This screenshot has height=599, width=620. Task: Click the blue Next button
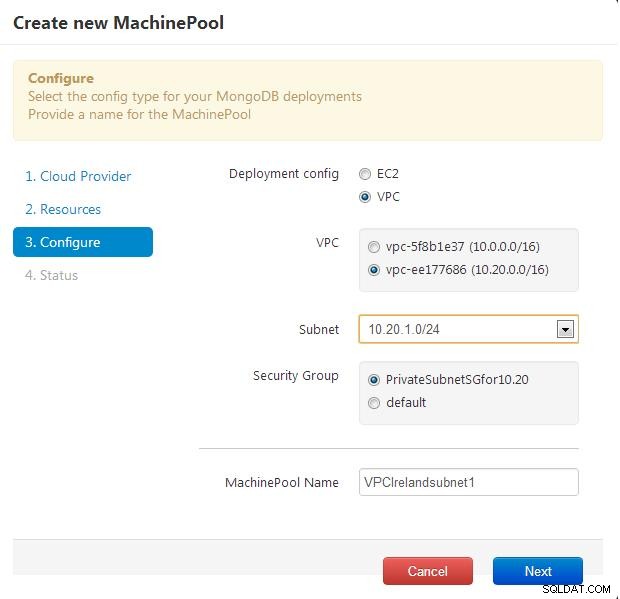click(x=538, y=571)
